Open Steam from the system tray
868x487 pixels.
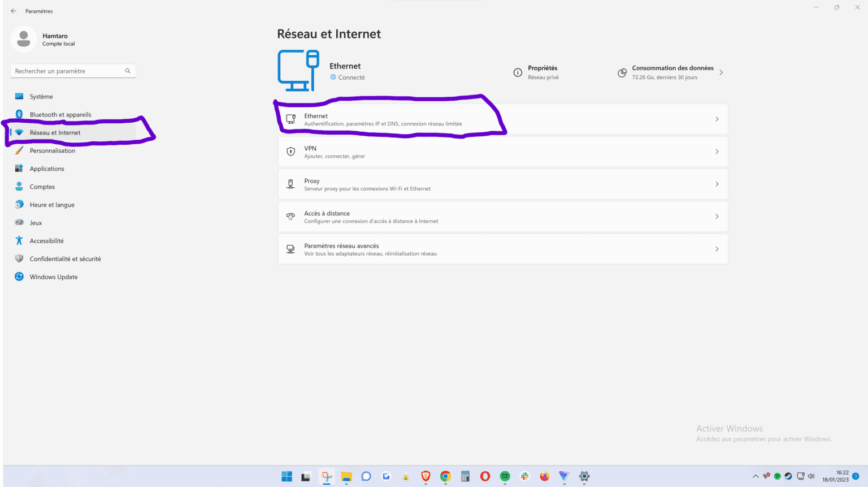pyautogui.click(x=789, y=476)
